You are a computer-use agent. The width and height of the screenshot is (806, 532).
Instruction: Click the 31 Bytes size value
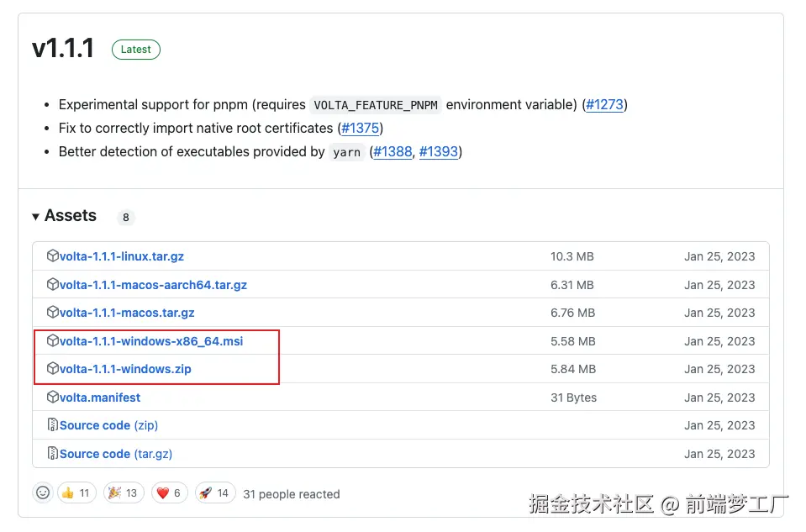pyautogui.click(x=574, y=398)
